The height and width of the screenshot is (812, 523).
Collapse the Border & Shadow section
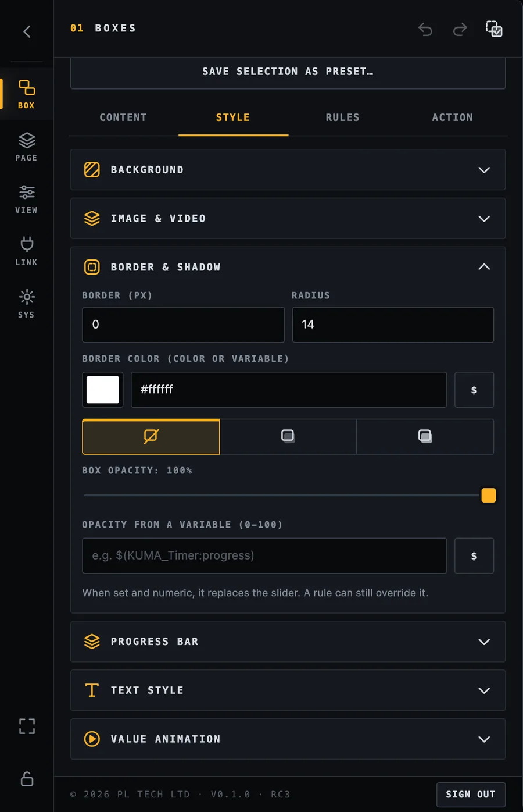[x=288, y=267]
